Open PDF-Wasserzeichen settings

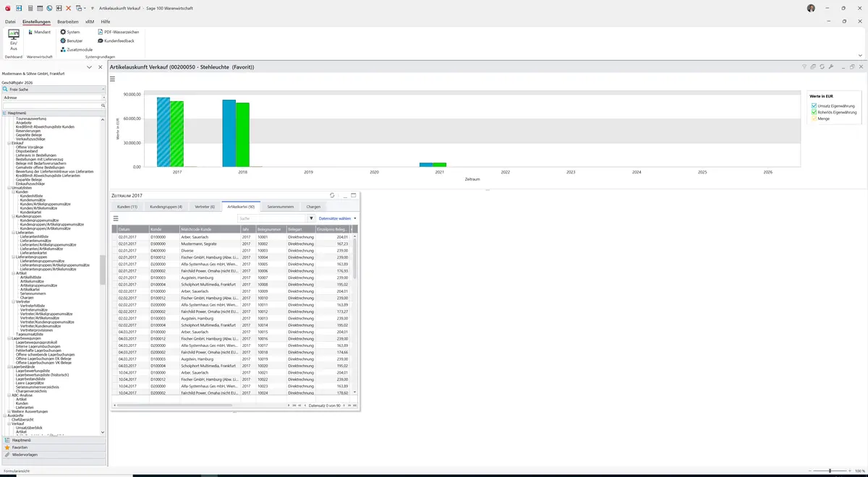pos(118,32)
